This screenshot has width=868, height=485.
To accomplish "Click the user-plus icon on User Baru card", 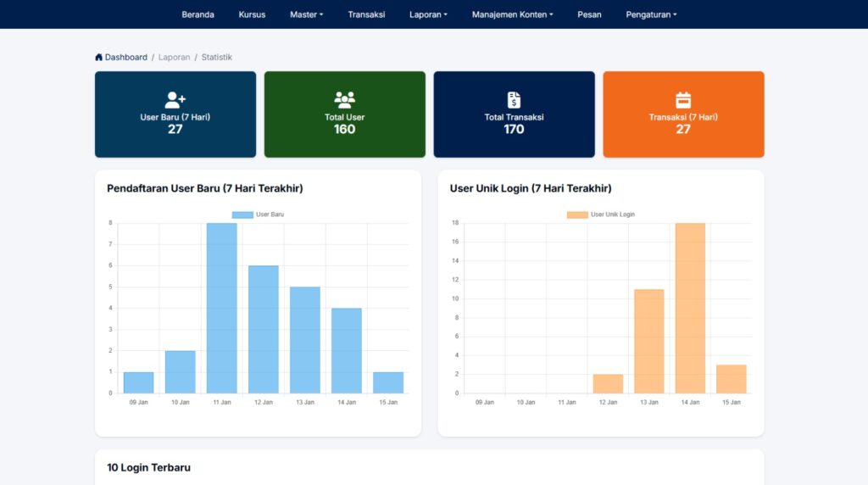I will (x=175, y=100).
